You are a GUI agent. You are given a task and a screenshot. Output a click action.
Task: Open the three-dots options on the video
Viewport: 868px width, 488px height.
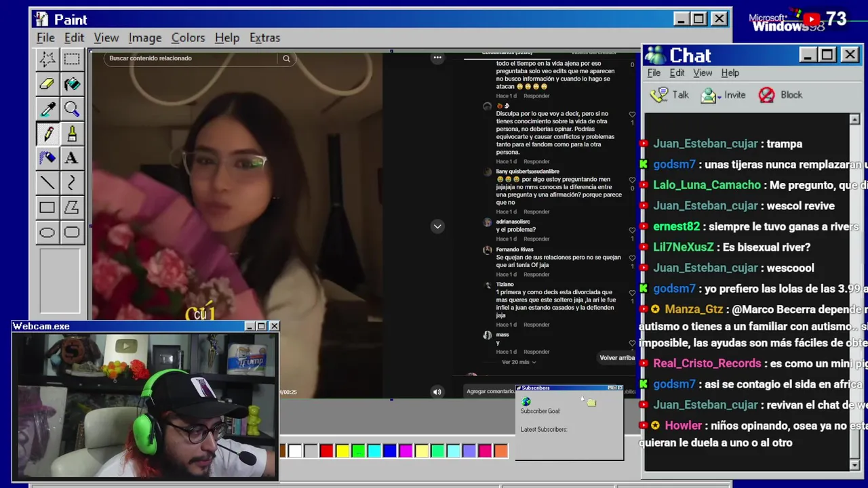[437, 58]
